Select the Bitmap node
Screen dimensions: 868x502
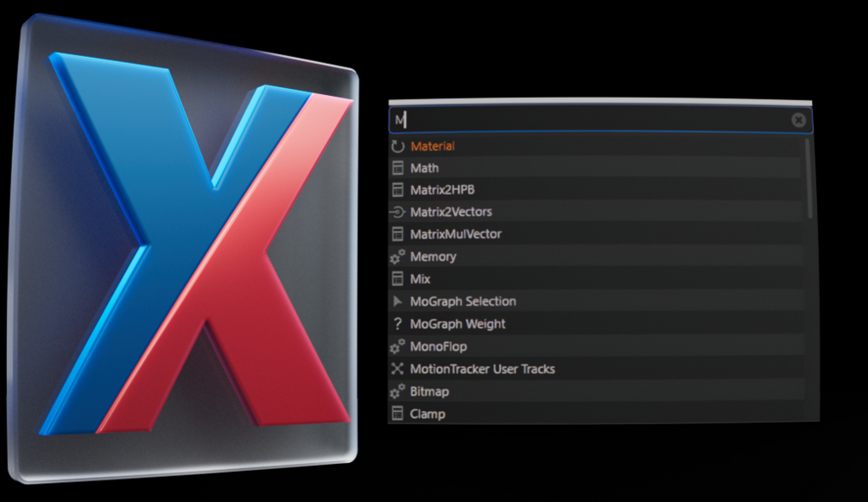coord(596,391)
